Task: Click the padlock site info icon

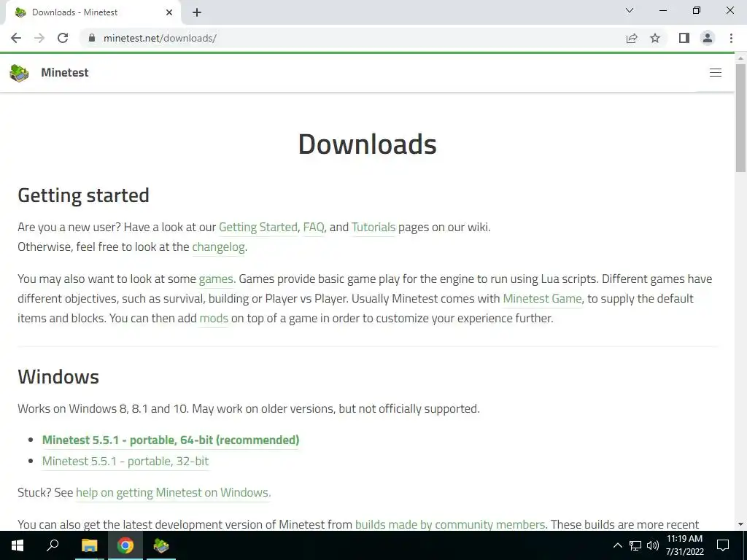Action: (92, 38)
